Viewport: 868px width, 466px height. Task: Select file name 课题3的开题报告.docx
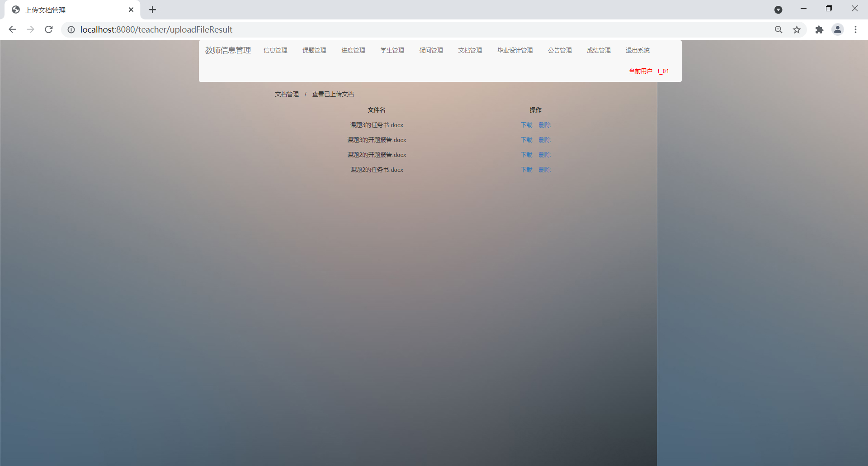[x=376, y=140]
